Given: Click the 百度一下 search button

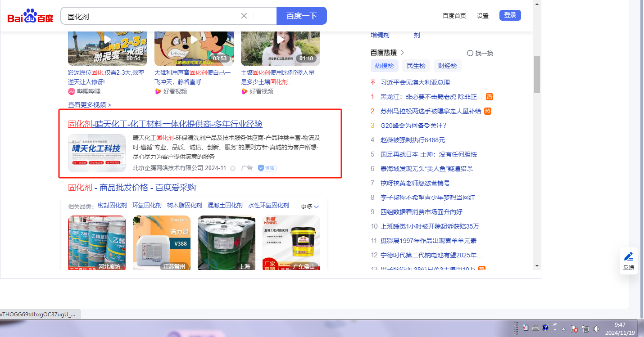Looking at the screenshot, I should click(x=301, y=16).
